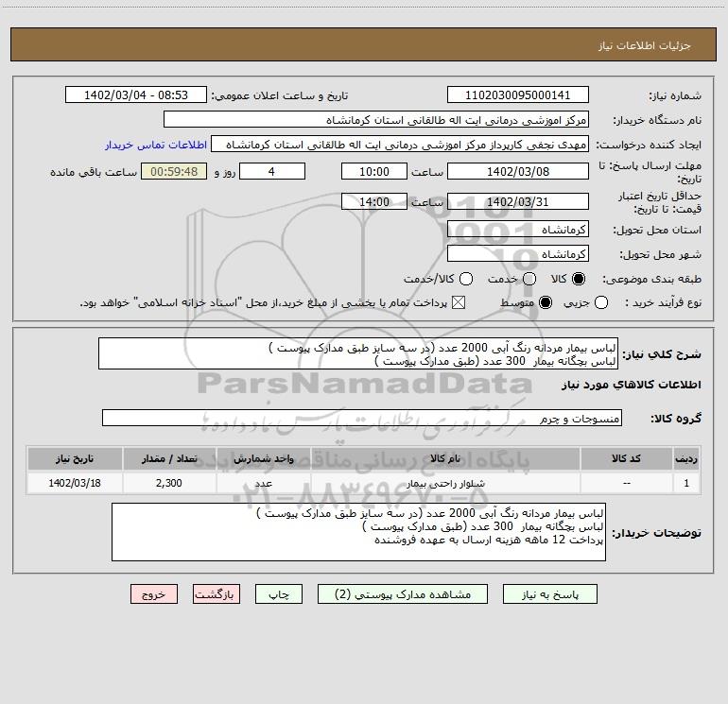This screenshot has height=704, width=728.
Task: Click the quantity cell 2,300
Action: point(169,483)
